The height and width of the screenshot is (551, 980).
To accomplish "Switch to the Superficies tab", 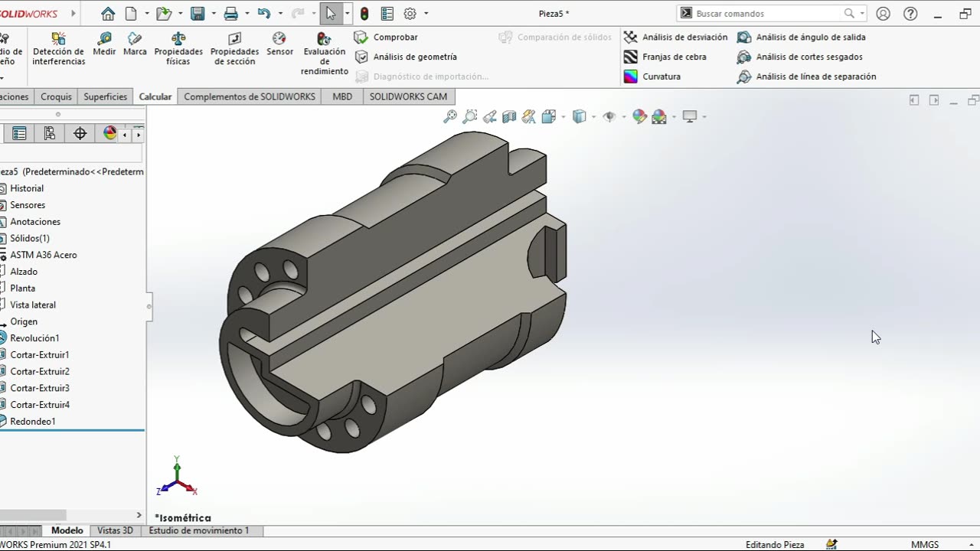I will point(106,96).
